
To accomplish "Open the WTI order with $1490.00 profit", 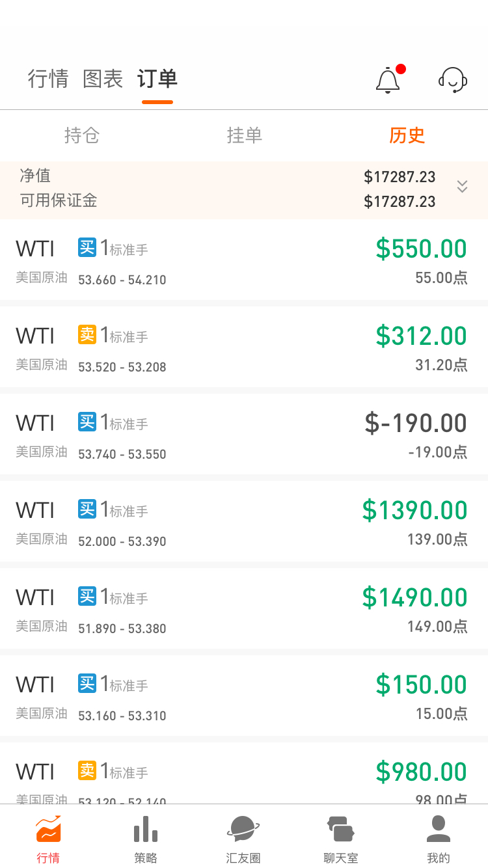I will click(244, 608).
